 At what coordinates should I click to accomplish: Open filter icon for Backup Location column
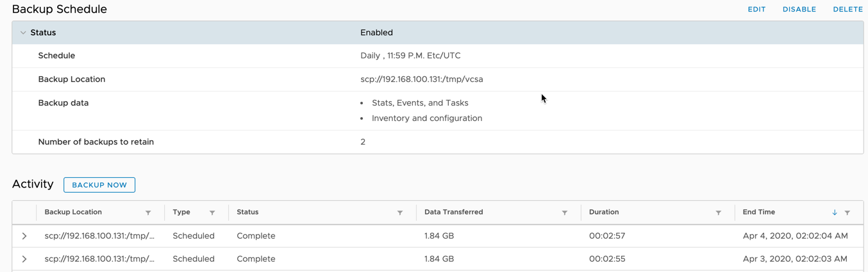tap(148, 212)
